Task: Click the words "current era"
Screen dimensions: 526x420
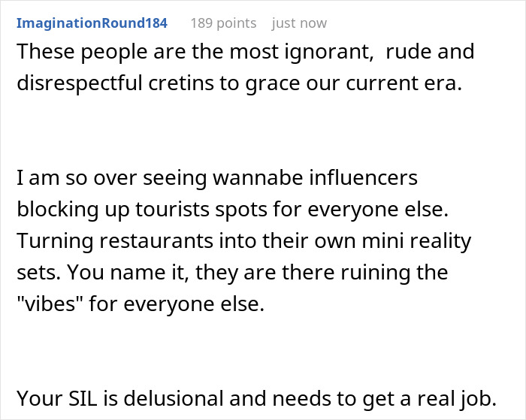Action: [404, 83]
